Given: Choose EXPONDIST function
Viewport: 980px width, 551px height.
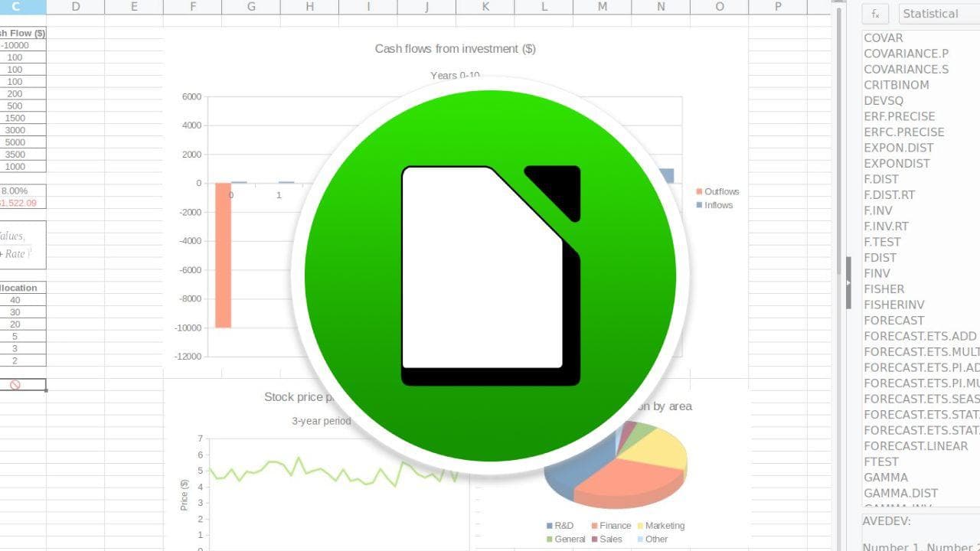Looking at the screenshot, I should 897,163.
